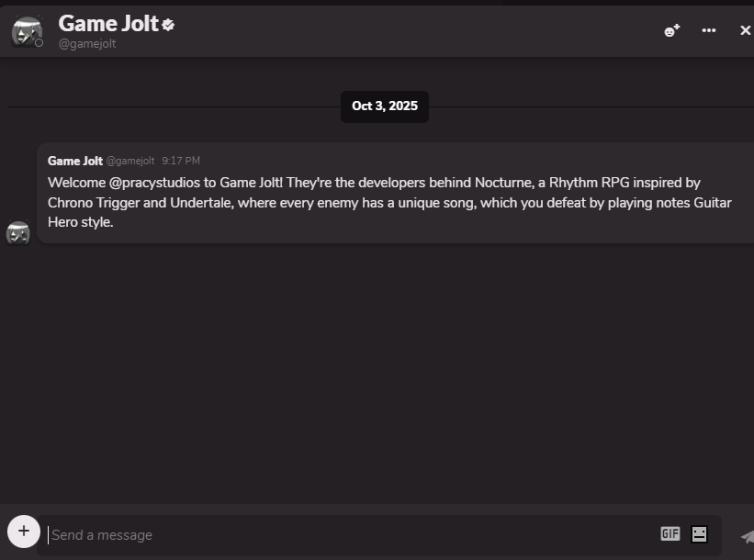Click the 9:17 PM message timestamp
This screenshot has width=754, height=560.
click(181, 162)
